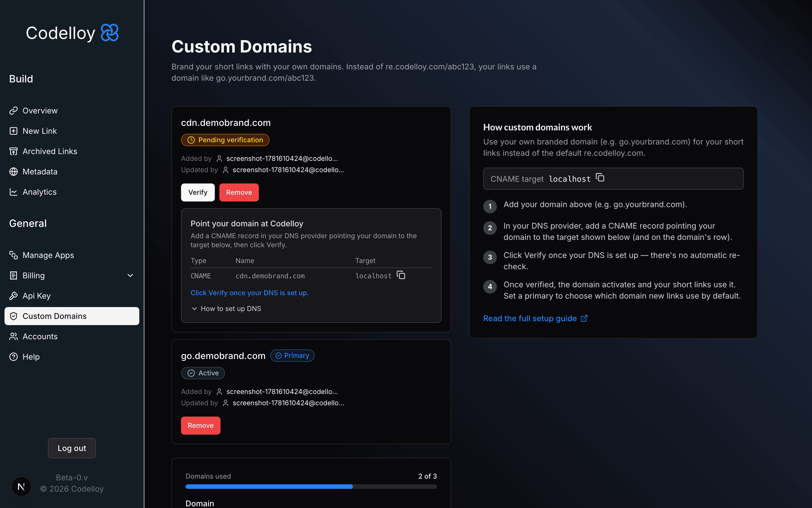Click the Primary badge on go.demobrand.com

[292, 356]
